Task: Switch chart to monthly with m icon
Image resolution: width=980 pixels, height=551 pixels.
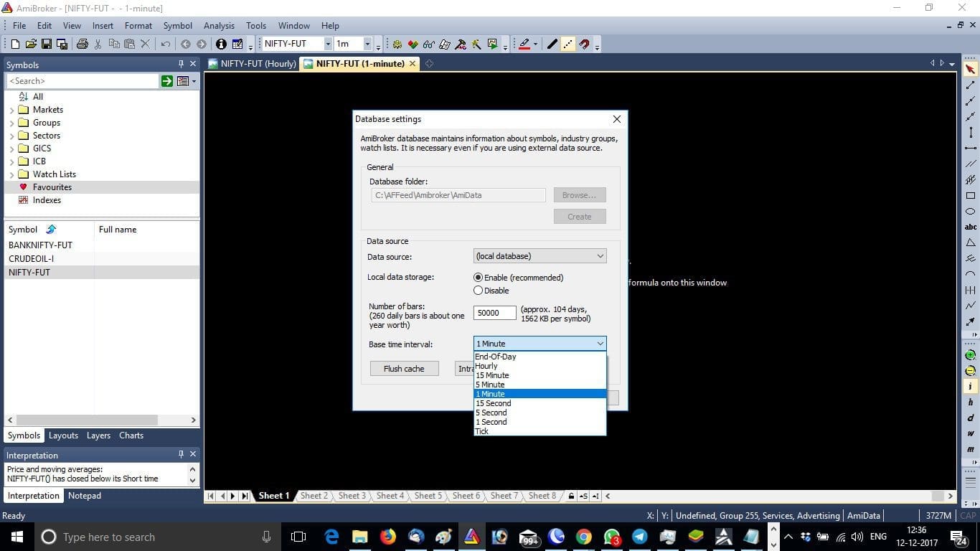Action: click(x=971, y=449)
